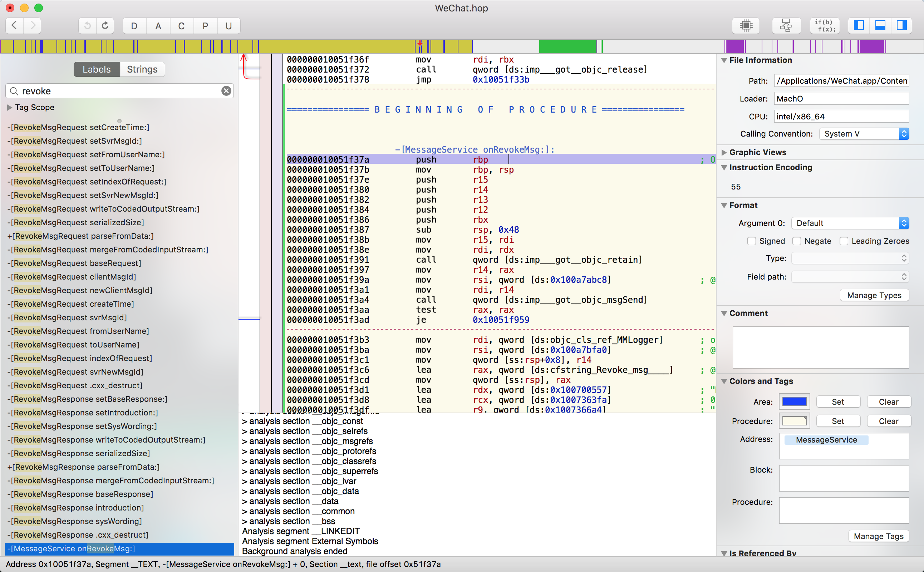The image size is (924, 572).
Task: Toggle the bottom console panel
Action: point(880,25)
